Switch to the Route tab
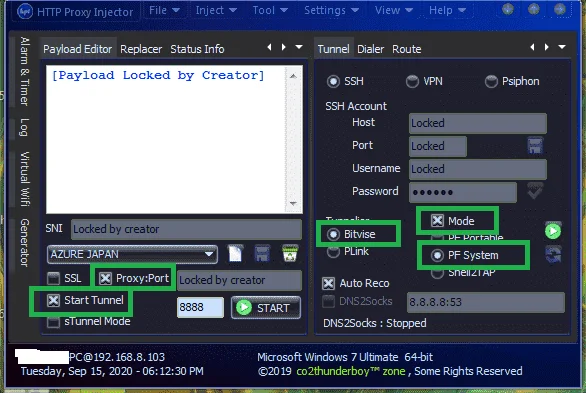This screenshot has width=586, height=393. click(x=407, y=49)
